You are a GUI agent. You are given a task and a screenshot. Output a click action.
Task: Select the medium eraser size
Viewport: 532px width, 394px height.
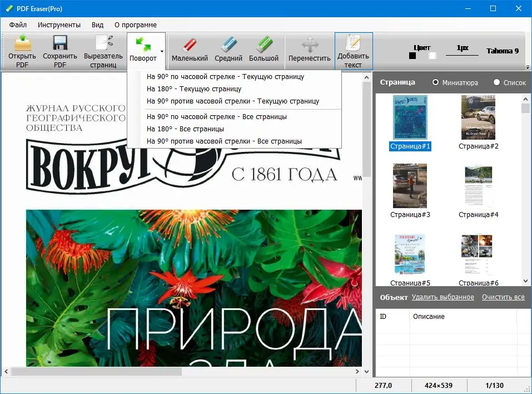(228, 50)
